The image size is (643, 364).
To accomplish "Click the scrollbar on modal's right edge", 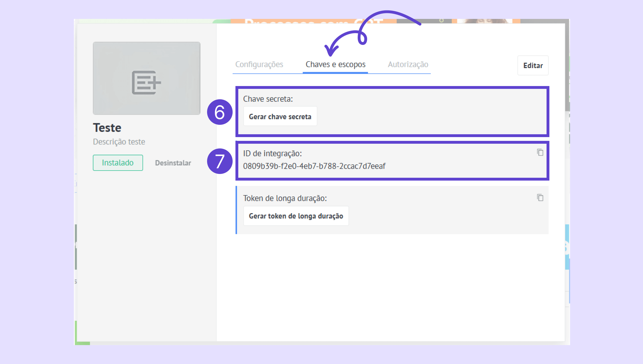I will (567, 68).
